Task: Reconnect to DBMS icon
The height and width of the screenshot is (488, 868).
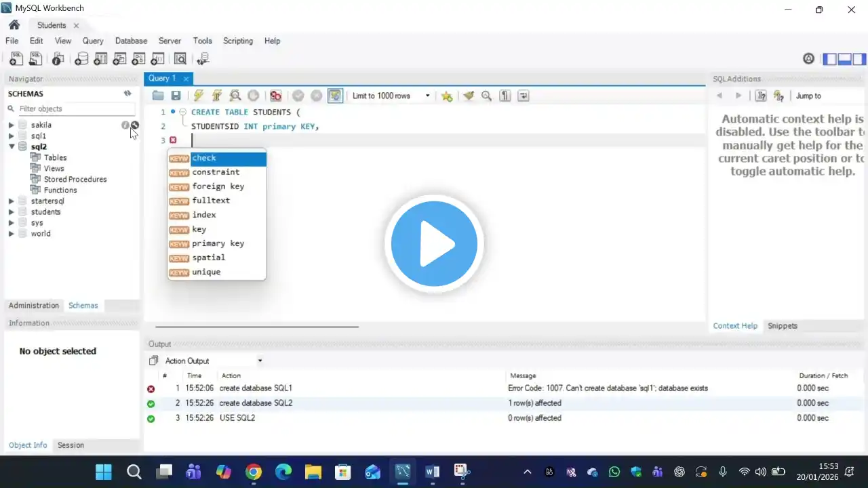Action: coord(203,59)
